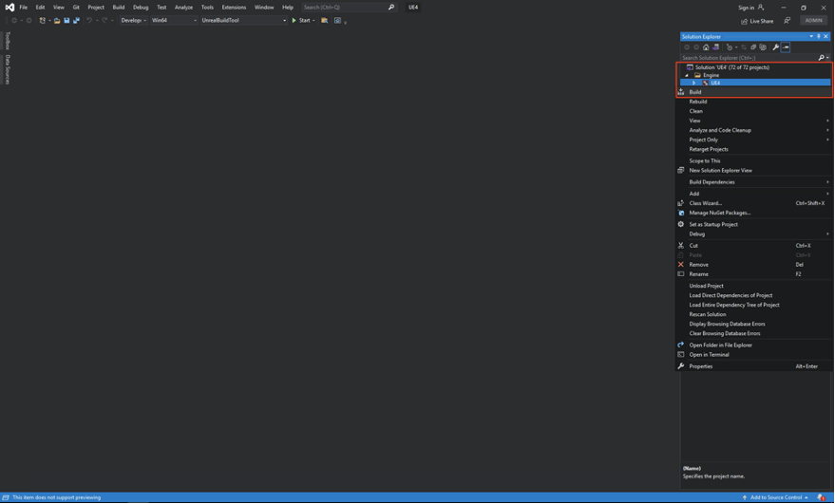The image size is (835, 504).
Task: Select Unload Project in context menu
Action: tap(753, 286)
